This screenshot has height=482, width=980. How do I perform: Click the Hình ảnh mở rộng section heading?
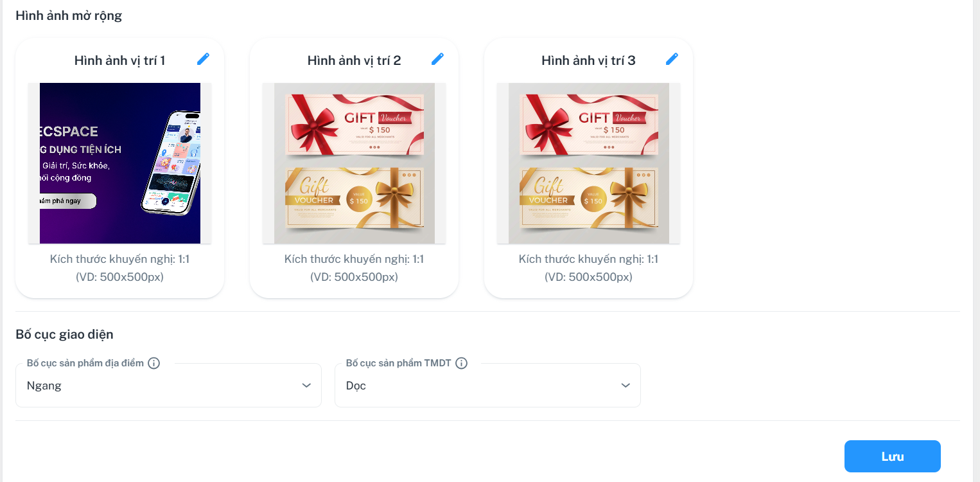pos(69,15)
